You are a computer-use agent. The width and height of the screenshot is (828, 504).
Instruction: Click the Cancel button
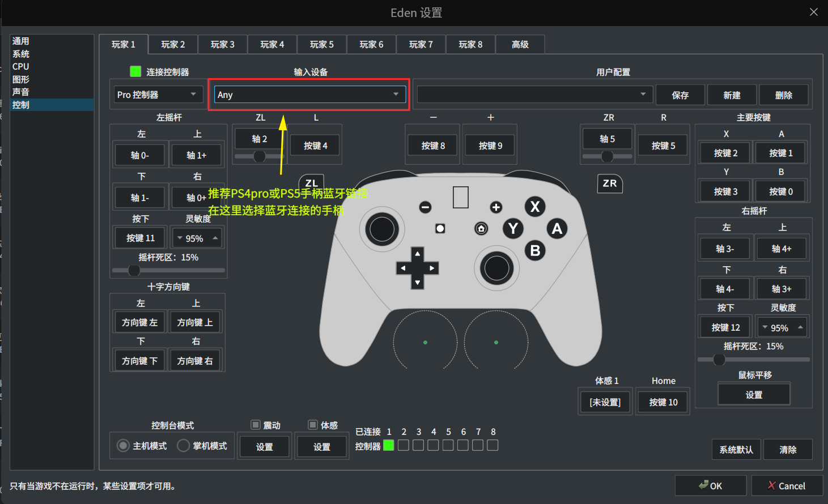[787, 486]
